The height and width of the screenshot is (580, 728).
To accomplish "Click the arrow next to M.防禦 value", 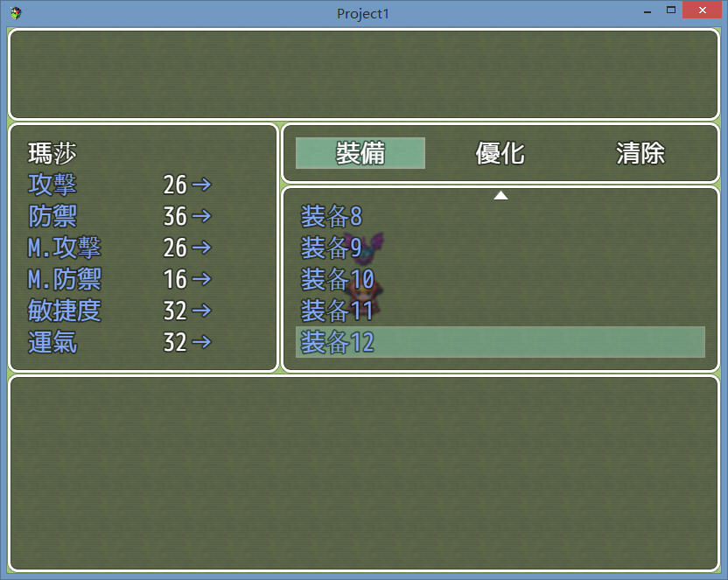I will [x=202, y=279].
